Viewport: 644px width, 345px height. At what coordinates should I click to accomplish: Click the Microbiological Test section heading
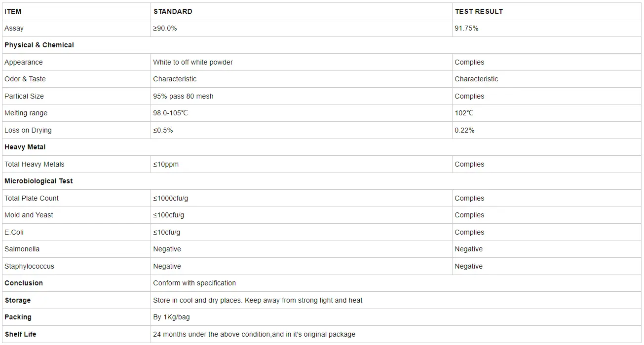click(x=38, y=181)
